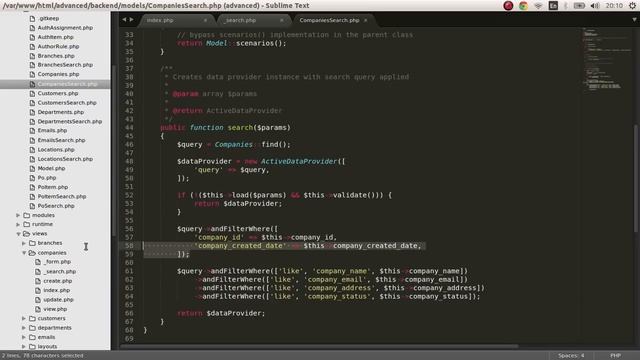Viewport: 640px width, 360px height.
Task: Open BranchesSearch.php file
Action: click(x=65, y=65)
